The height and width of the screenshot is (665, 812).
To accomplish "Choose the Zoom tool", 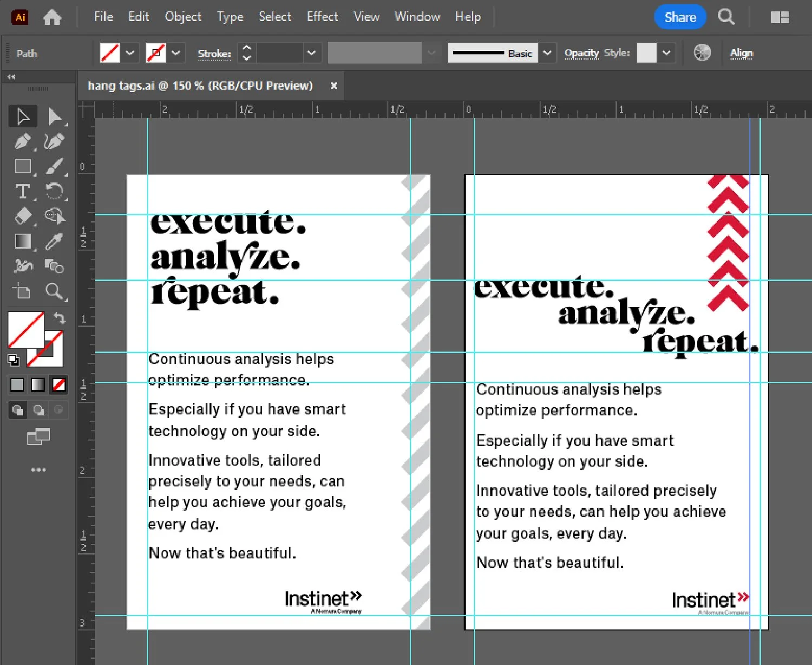I will pos(54,291).
